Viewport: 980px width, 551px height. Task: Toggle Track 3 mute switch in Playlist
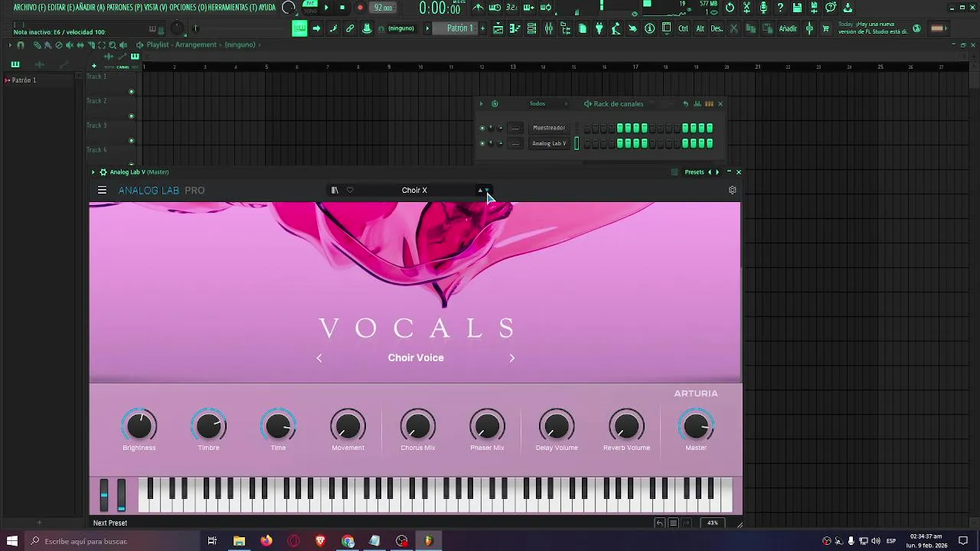(131, 141)
